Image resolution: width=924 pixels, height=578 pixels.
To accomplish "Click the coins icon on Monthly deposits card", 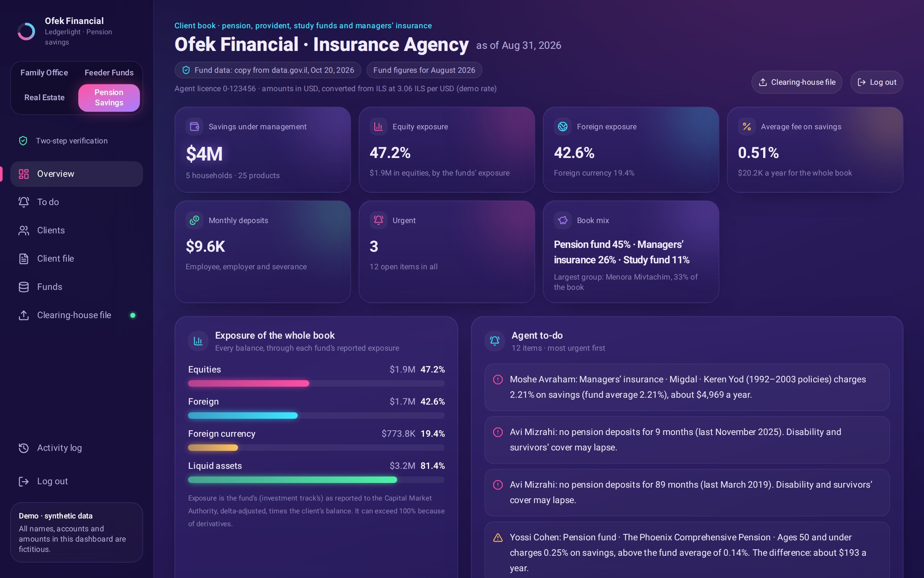I will click(194, 220).
